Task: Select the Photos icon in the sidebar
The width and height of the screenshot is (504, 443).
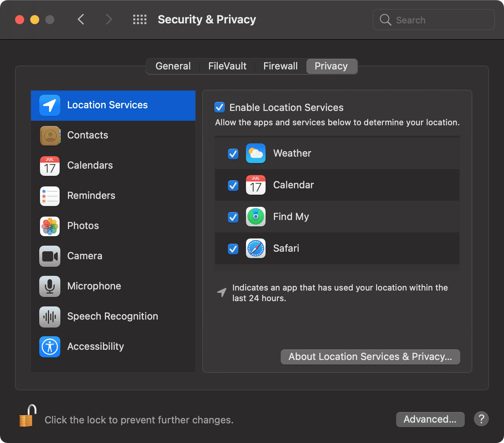Action: pyautogui.click(x=49, y=226)
